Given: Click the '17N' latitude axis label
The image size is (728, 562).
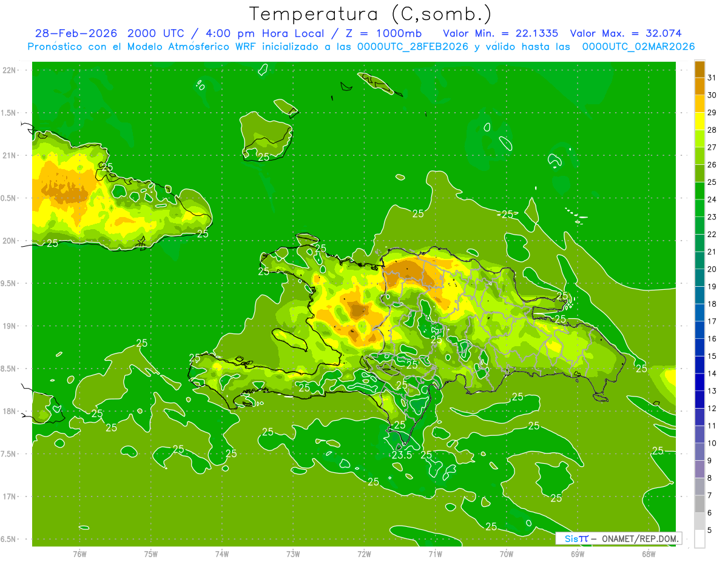Looking at the screenshot, I should (x=8, y=497).
